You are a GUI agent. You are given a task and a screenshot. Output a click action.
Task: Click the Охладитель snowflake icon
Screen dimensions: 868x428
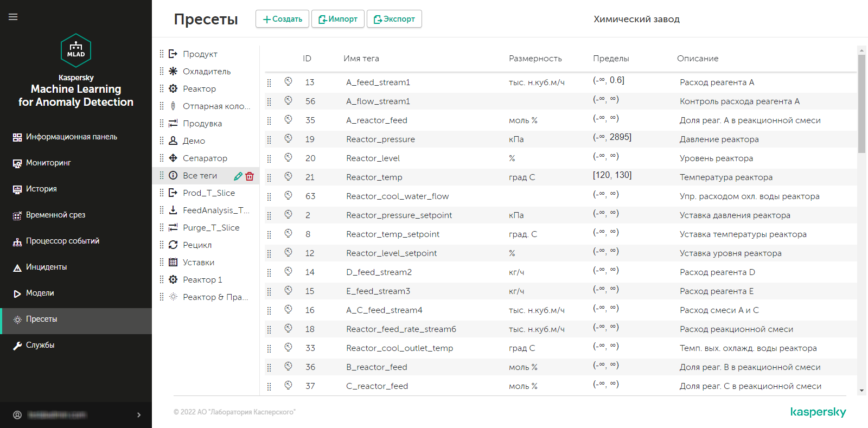[173, 71]
